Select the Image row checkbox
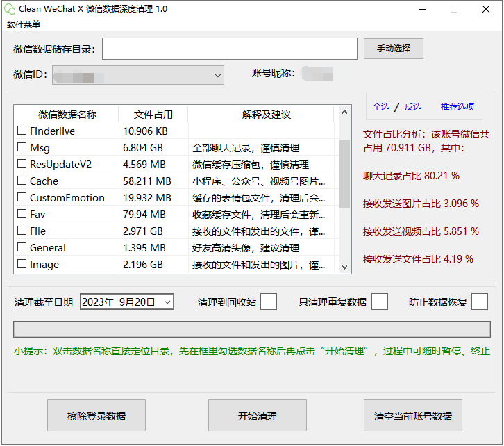Image resolution: width=504 pixels, height=446 pixels. [x=22, y=264]
